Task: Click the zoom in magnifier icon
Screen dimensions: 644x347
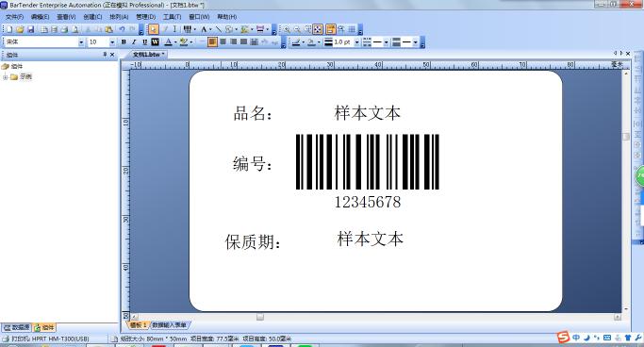Action: [287, 29]
